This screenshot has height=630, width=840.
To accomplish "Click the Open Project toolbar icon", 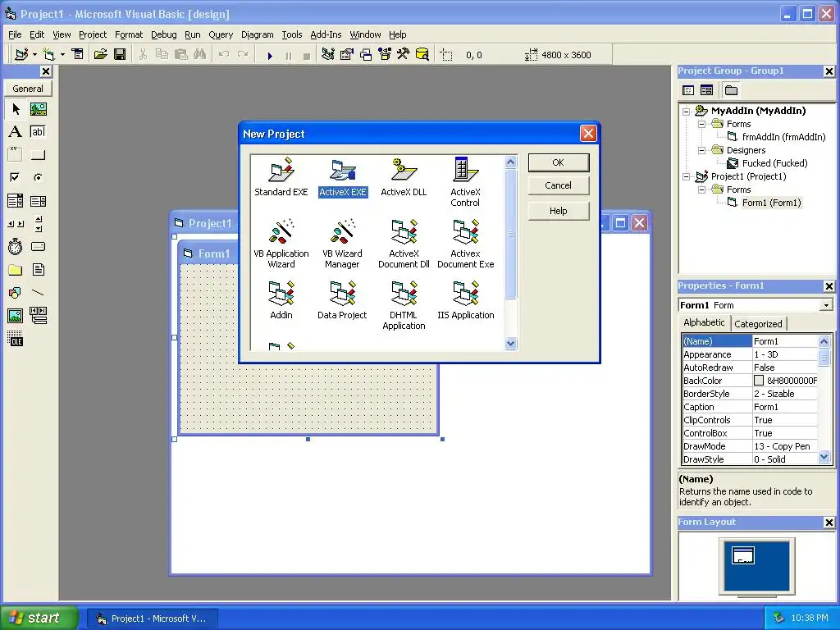I will click(x=100, y=55).
